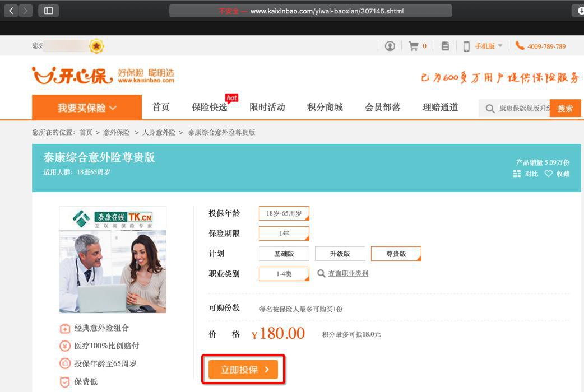Go to 人身意外险 in the breadcrumb

[159, 132]
